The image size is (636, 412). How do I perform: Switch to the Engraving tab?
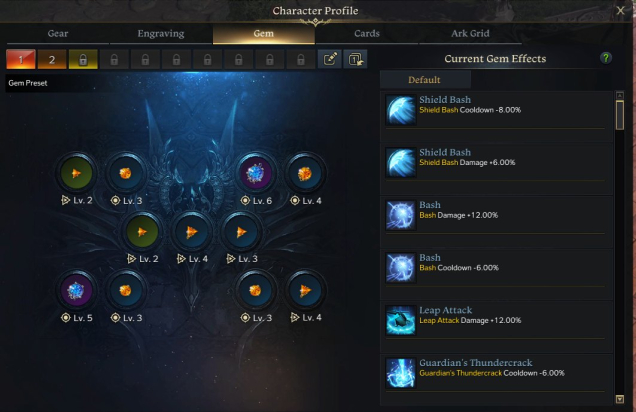[161, 34]
